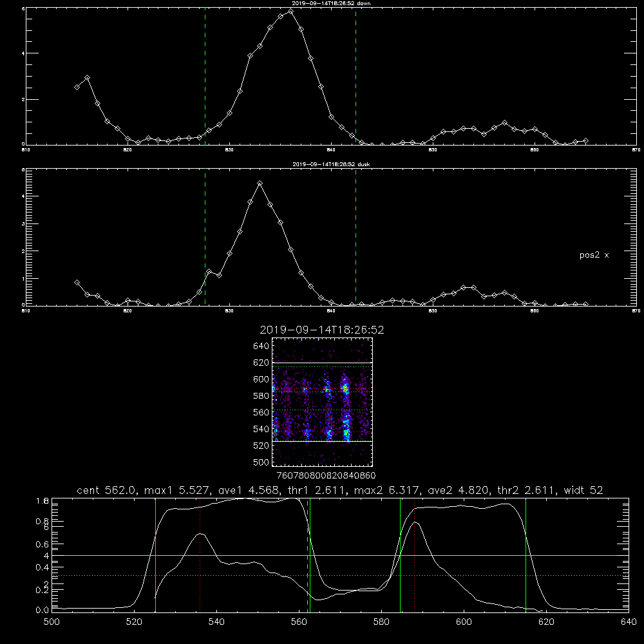Click heatmap y-axis label '520'

[261, 446]
